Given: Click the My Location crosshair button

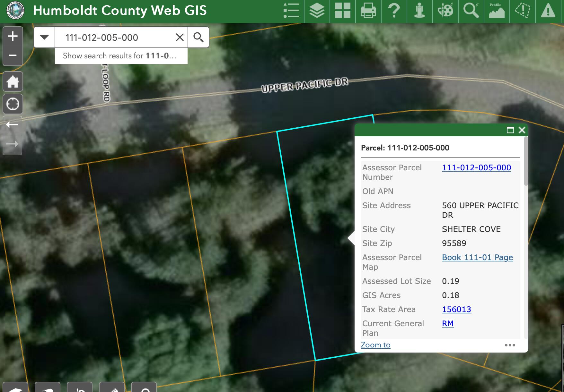Looking at the screenshot, I should tap(13, 104).
